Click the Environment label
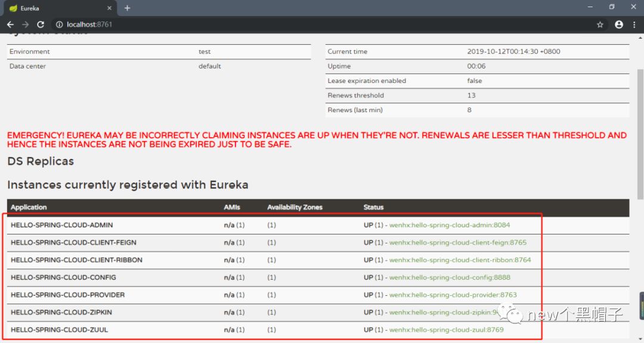The height and width of the screenshot is (343, 644). click(30, 52)
